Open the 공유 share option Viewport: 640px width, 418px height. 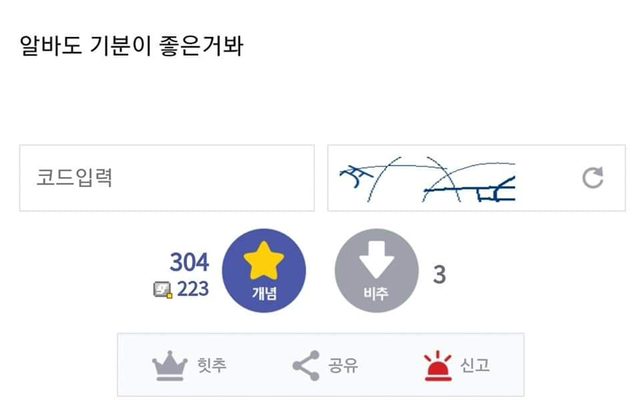coord(343,365)
